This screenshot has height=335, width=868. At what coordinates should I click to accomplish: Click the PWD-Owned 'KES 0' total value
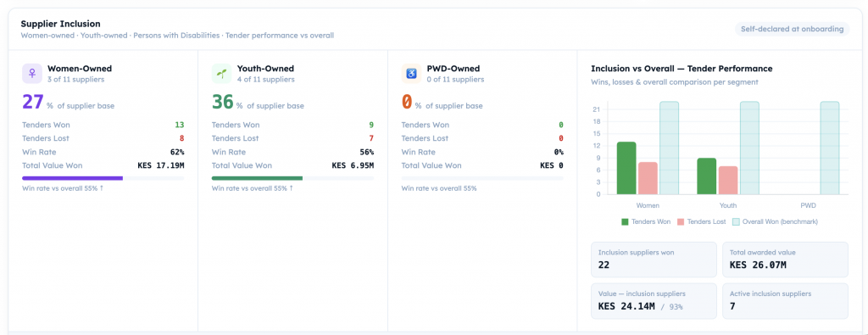551,165
